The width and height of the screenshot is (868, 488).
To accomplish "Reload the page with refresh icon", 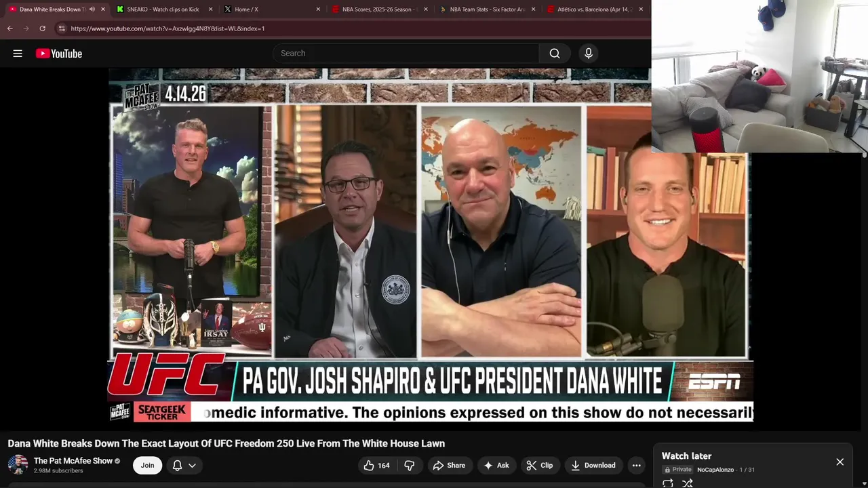I will 42,28.
